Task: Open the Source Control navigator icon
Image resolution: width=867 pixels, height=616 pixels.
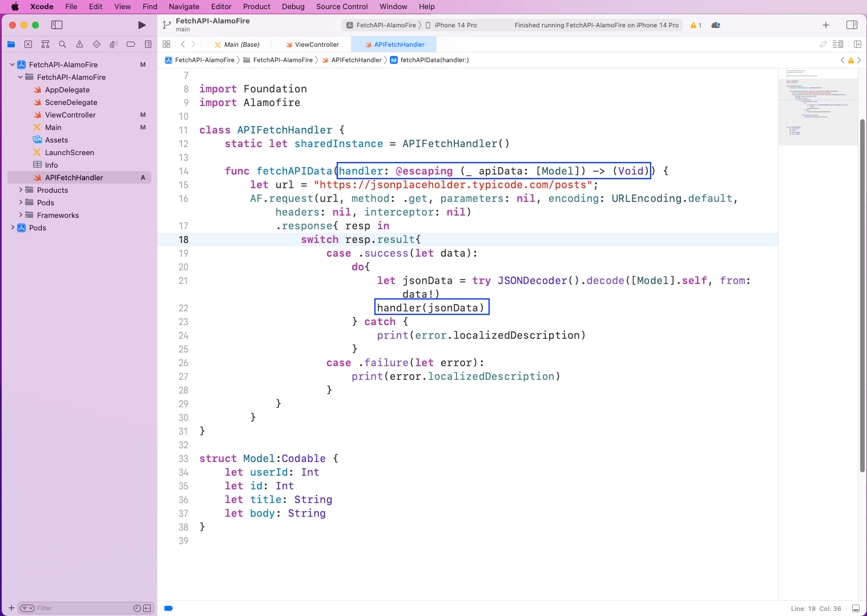Action: 29,44
